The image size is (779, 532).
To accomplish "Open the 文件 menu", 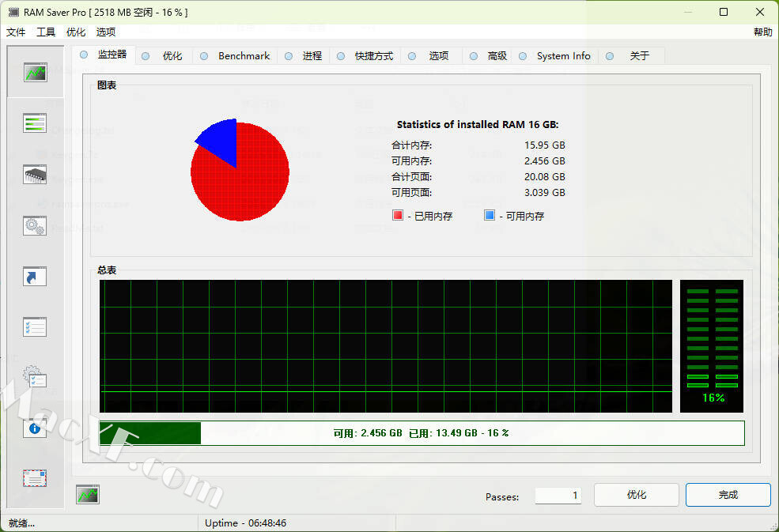I will tap(16, 32).
